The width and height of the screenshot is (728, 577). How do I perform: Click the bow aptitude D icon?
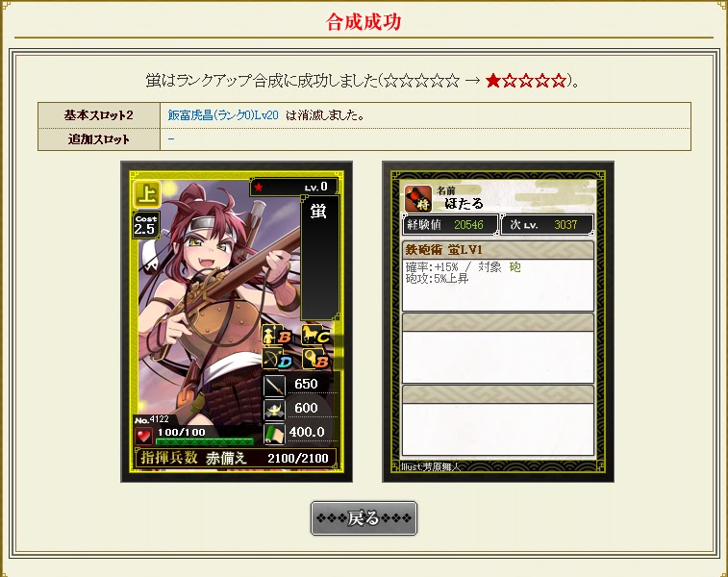[x=277, y=359]
